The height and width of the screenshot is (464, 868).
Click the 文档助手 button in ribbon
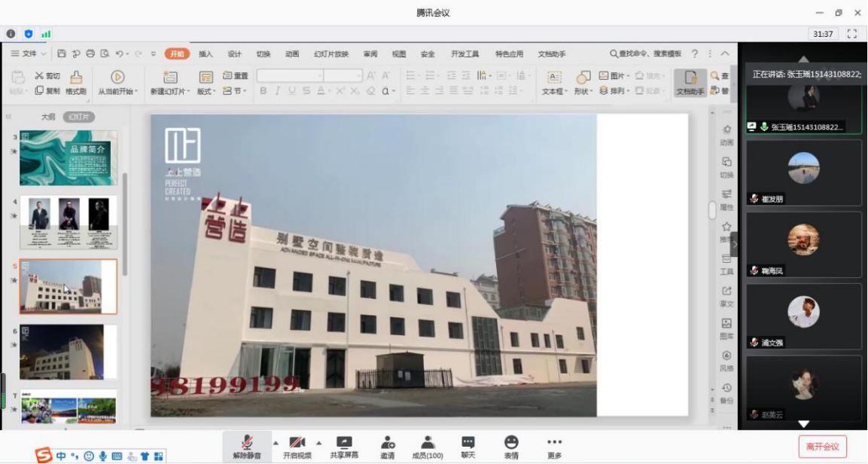pos(690,83)
